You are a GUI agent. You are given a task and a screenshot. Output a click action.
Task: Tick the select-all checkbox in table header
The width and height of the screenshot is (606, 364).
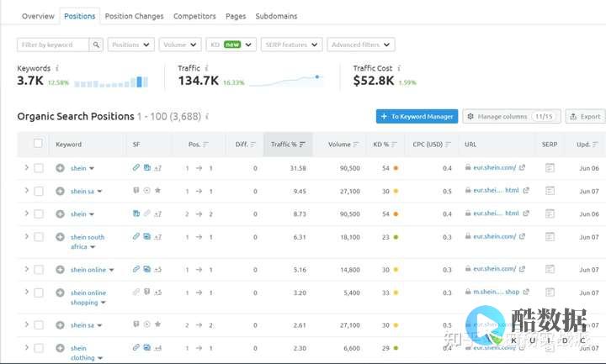[38, 143]
